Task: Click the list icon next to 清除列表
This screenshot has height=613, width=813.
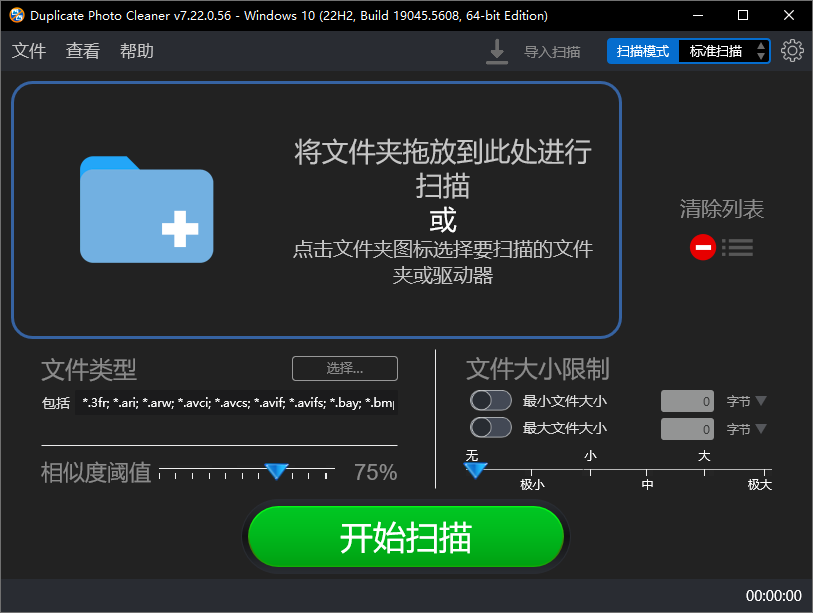Action: pyautogui.click(x=737, y=247)
